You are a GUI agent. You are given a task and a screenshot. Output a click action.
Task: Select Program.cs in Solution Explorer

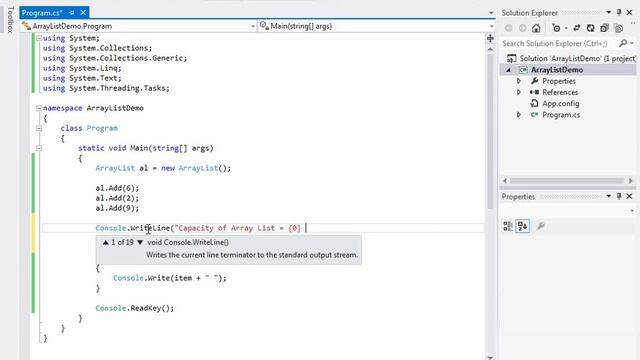click(561, 115)
